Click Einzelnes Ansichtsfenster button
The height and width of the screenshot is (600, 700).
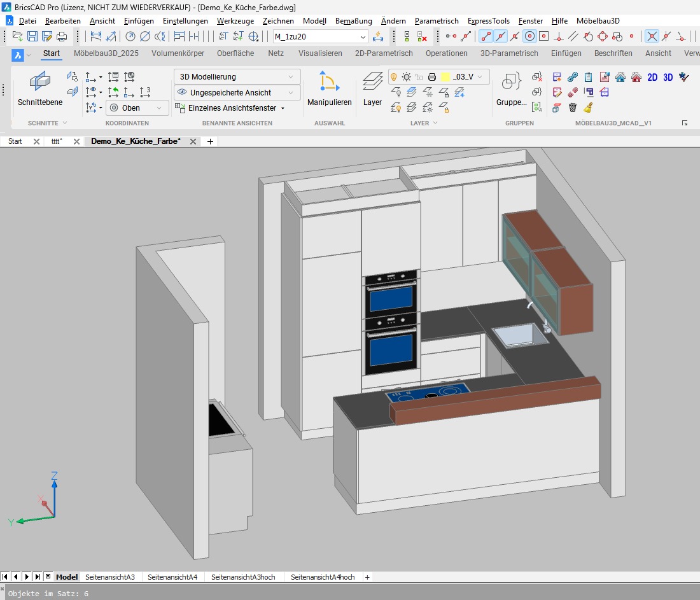pos(230,108)
